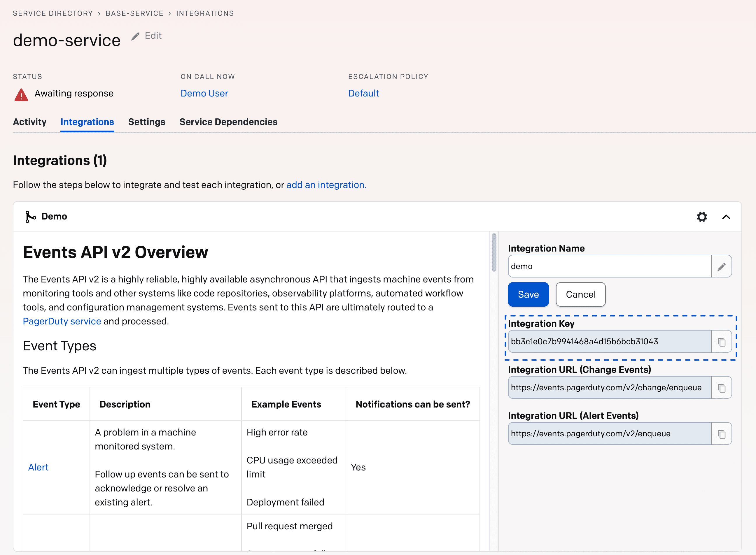The height and width of the screenshot is (555, 756).
Task: Select the Integration Key text field
Action: [610, 342]
